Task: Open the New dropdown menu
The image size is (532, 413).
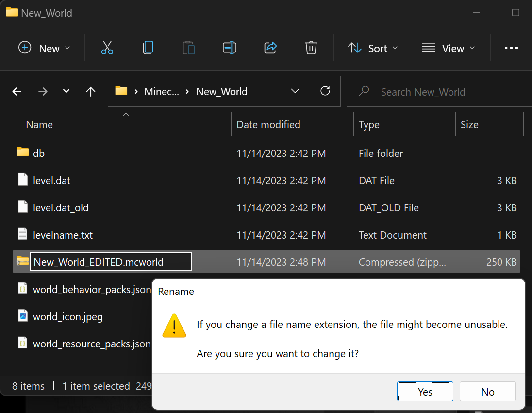Action: [x=44, y=48]
